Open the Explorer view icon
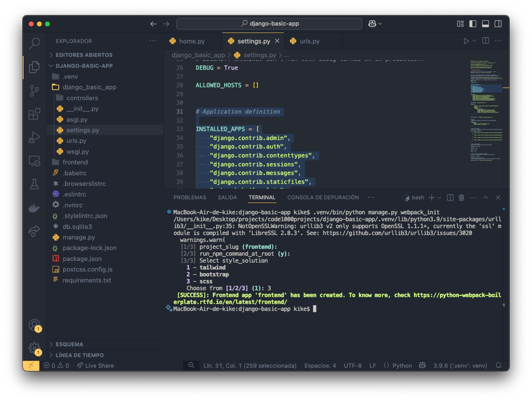Viewport: 532px width, 401px height. pos(34,67)
